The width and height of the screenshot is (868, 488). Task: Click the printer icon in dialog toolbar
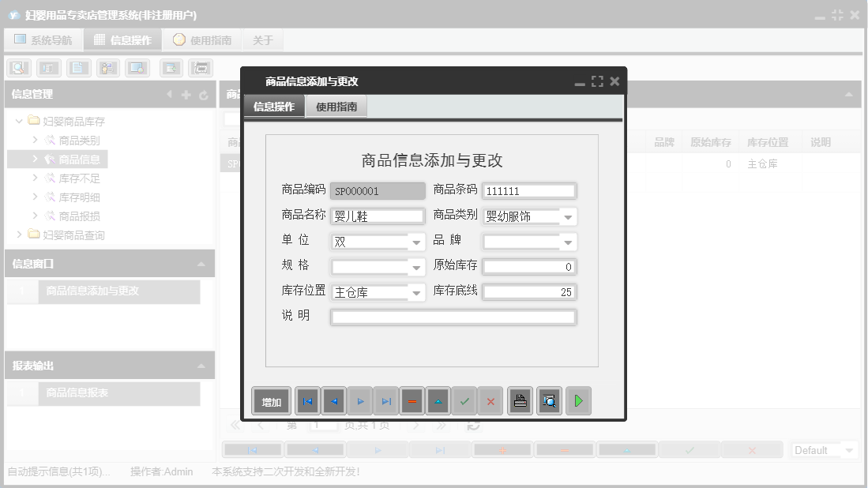(x=519, y=402)
